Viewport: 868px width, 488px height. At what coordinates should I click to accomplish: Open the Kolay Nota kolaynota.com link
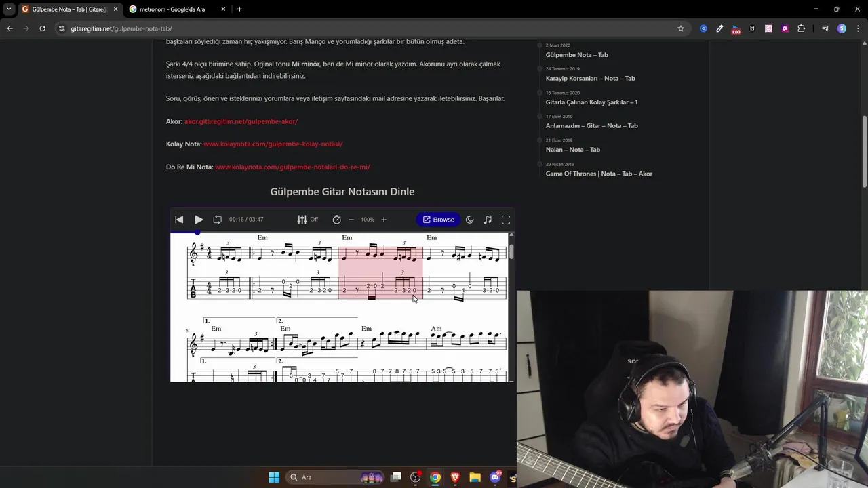pos(273,144)
